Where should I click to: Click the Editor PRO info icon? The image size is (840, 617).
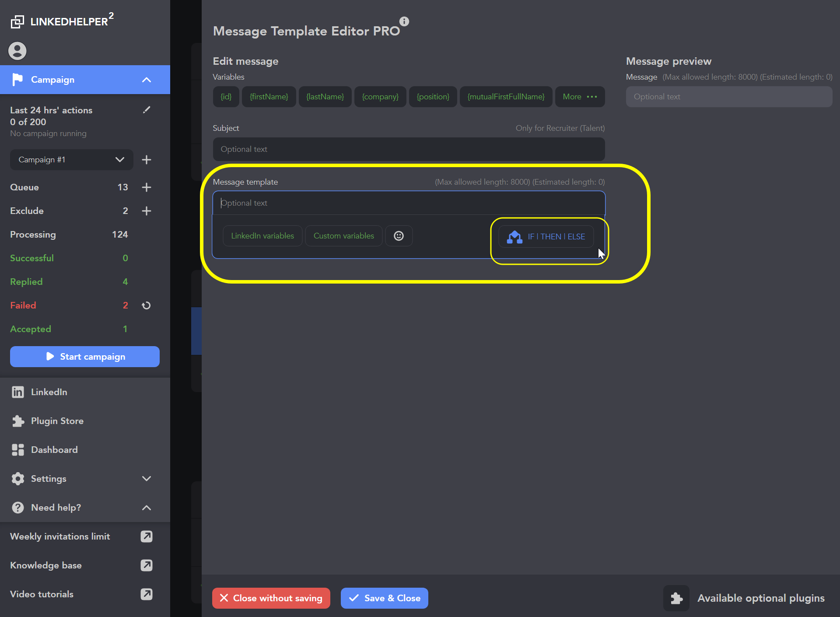pos(404,21)
